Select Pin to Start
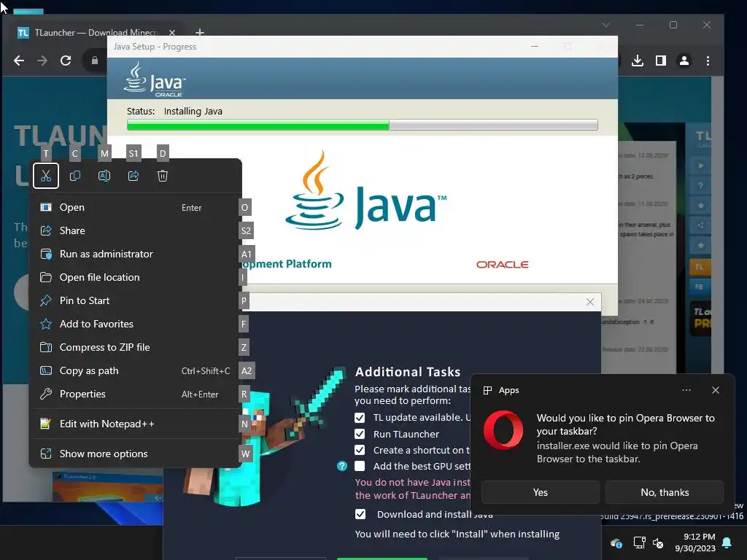747x560 pixels. (135, 300)
